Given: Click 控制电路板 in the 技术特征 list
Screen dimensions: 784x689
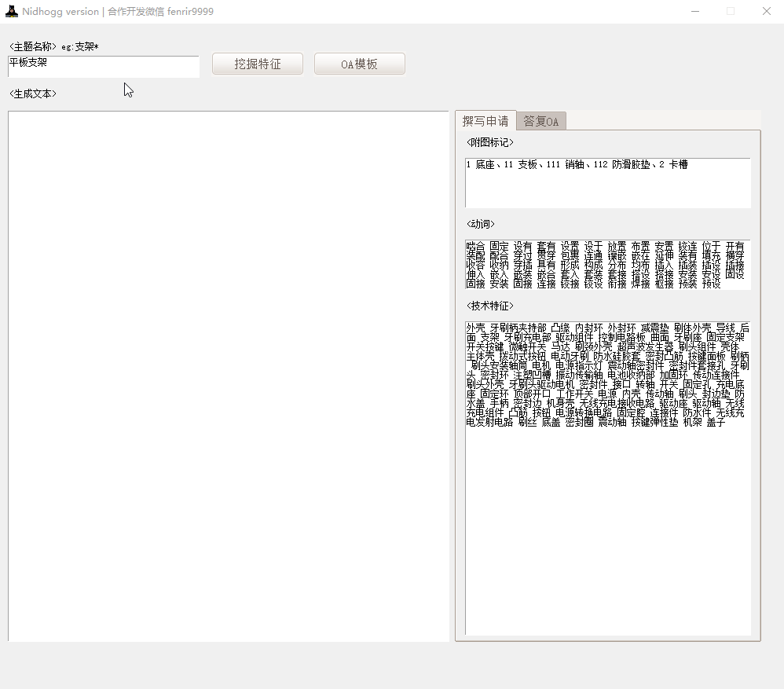Looking at the screenshot, I should (x=621, y=337).
